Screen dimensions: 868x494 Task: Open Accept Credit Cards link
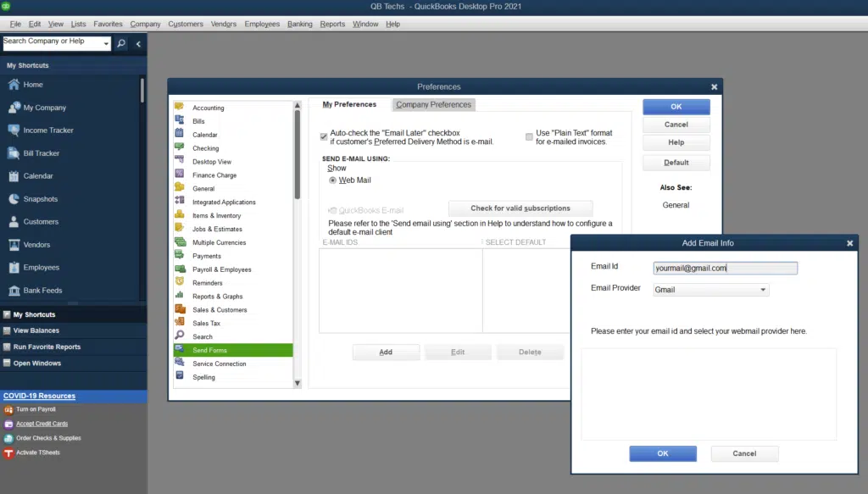click(42, 424)
